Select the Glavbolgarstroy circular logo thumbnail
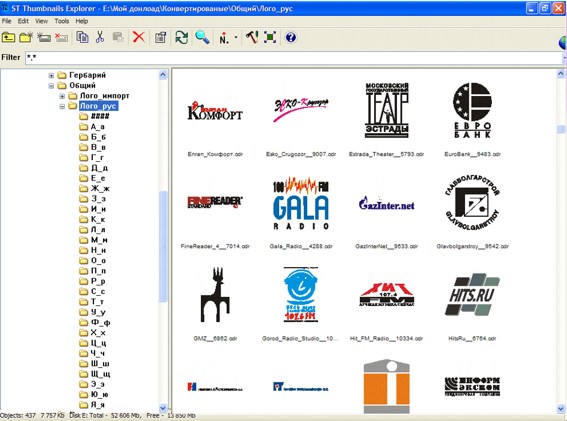 click(472, 203)
